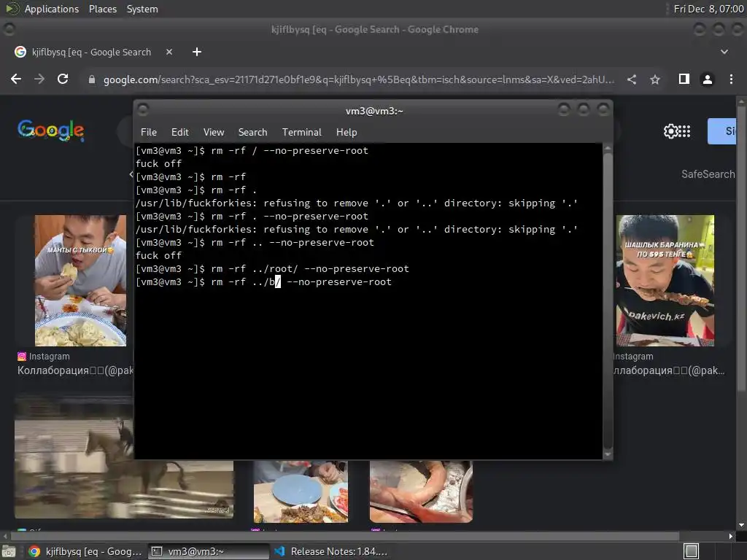Click right Коллаборация caption link
747x560 pixels.
click(669, 370)
